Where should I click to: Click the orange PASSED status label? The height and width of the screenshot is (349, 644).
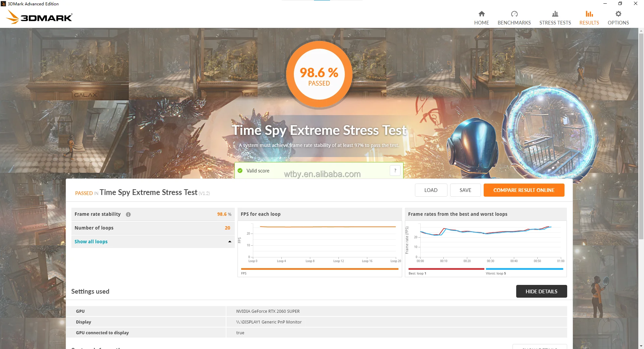[x=84, y=193]
